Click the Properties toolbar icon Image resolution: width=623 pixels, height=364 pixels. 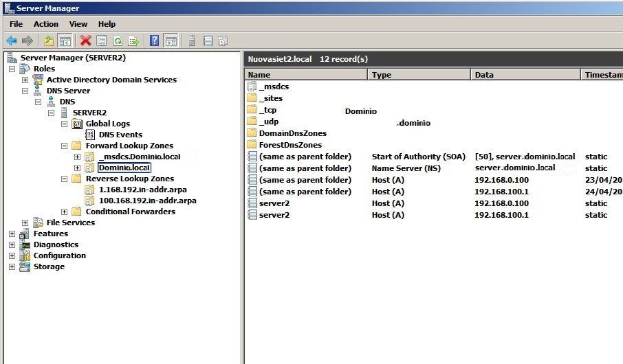(x=102, y=41)
